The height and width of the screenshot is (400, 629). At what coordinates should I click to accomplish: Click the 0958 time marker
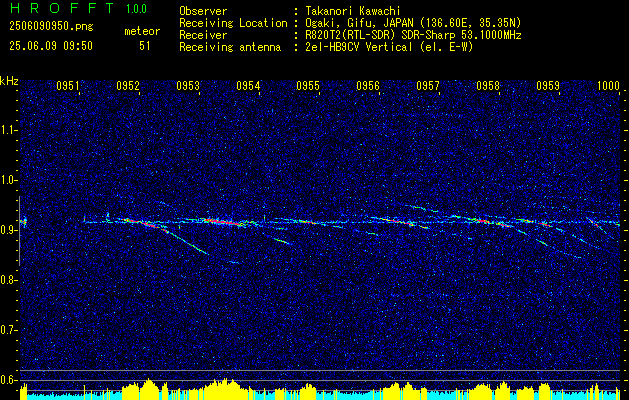pyautogui.click(x=488, y=86)
